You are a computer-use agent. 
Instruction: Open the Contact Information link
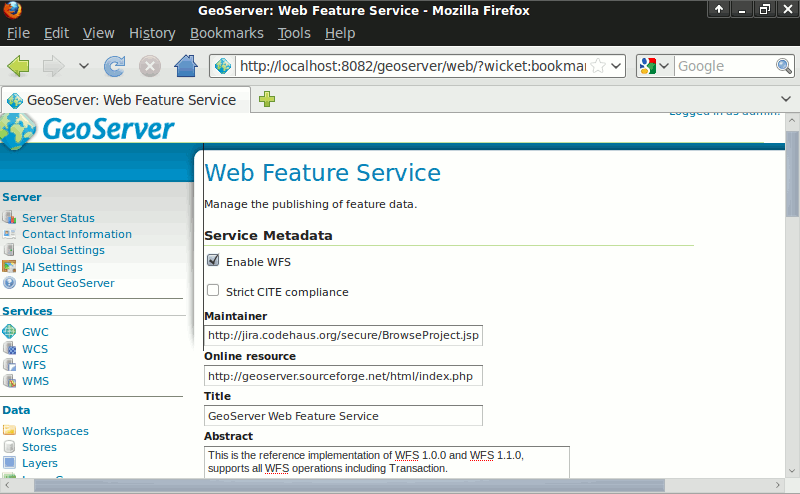click(x=77, y=234)
